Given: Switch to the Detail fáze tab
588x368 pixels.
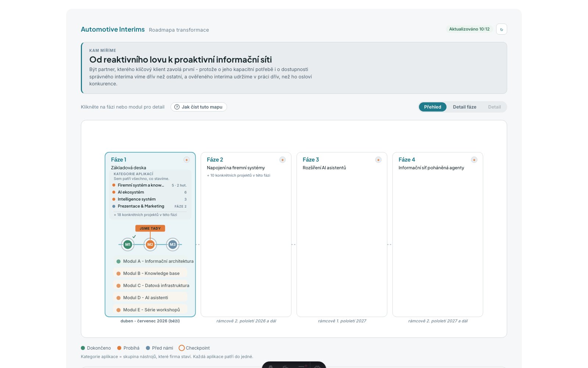Looking at the screenshot, I should (x=465, y=107).
